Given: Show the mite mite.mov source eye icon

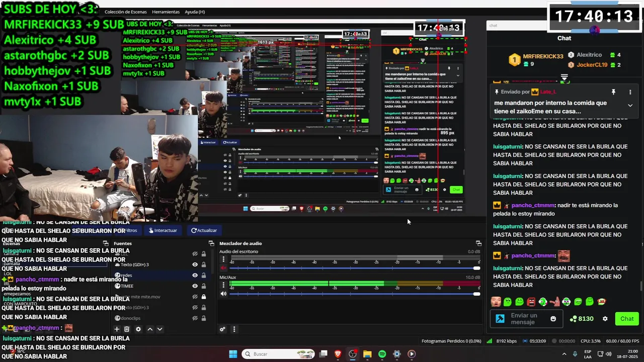Looking at the screenshot, I should [x=195, y=297].
